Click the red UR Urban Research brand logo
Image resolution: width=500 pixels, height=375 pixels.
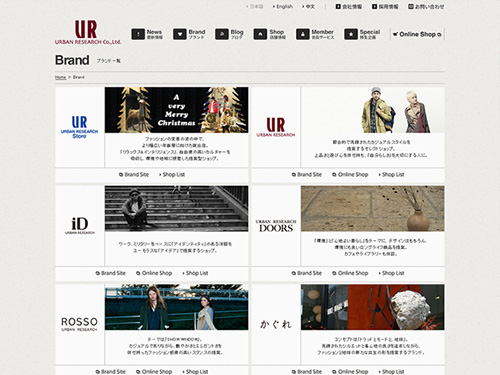pos(276,127)
